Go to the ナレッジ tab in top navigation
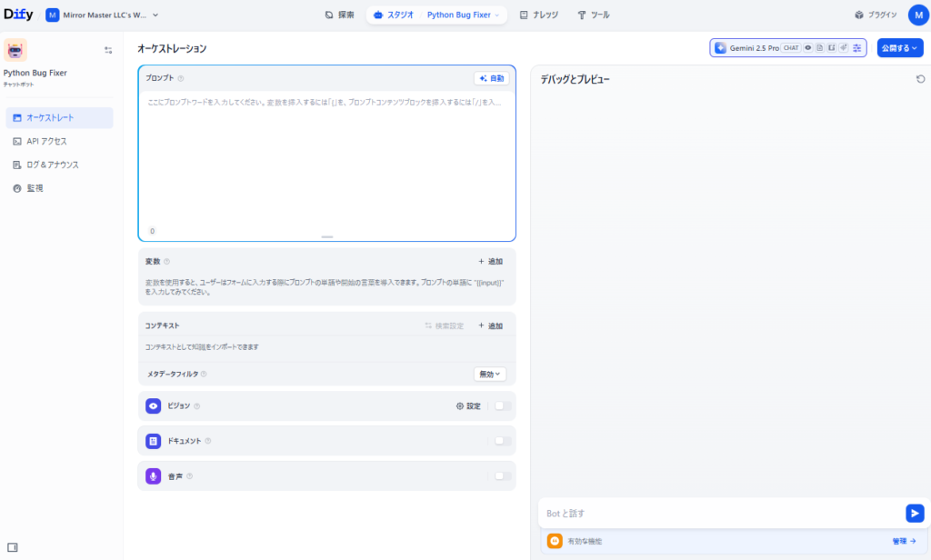This screenshot has width=931, height=560. click(539, 15)
